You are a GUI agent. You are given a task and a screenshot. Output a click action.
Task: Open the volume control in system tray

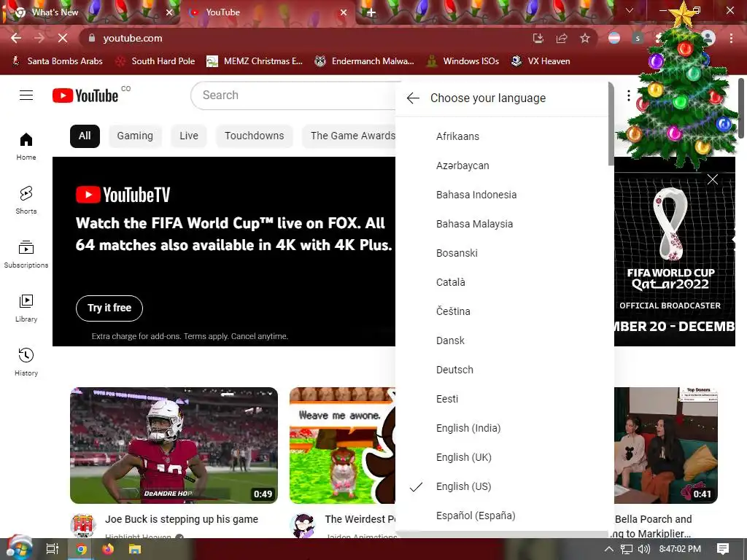tap(643, 549)
